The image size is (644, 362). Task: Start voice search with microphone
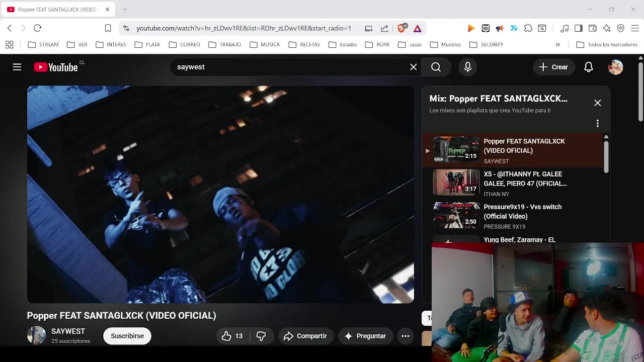pos(468,67)
